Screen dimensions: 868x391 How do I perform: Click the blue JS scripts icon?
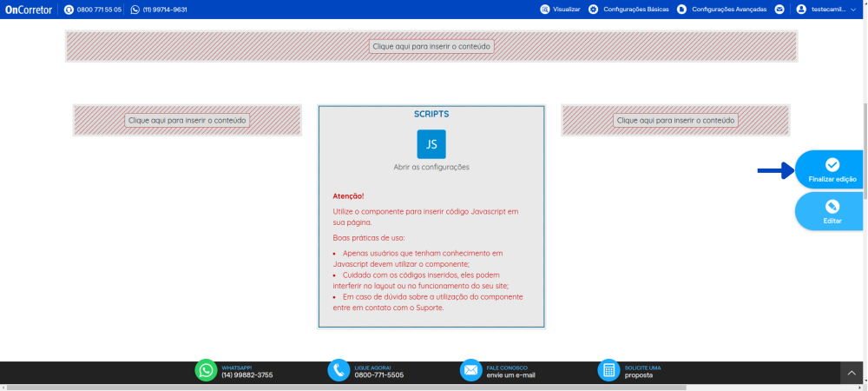(431, 143)
